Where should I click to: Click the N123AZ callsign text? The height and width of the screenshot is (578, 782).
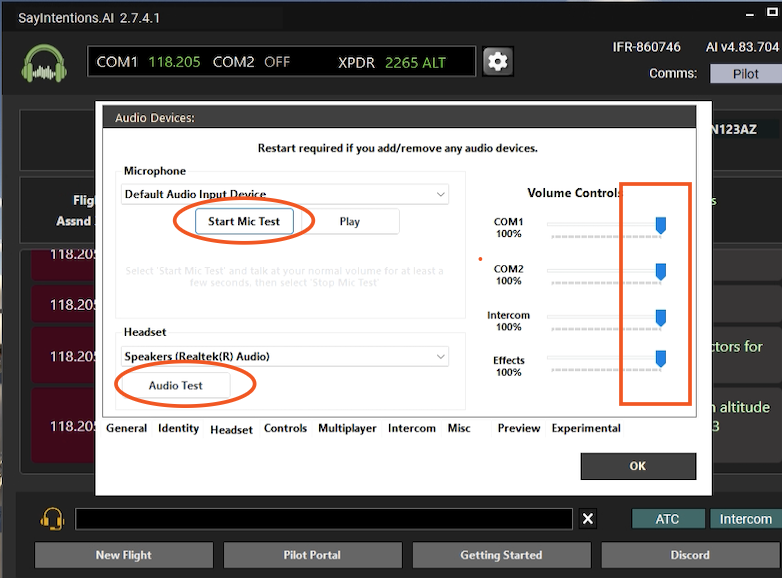coord(734,130)
